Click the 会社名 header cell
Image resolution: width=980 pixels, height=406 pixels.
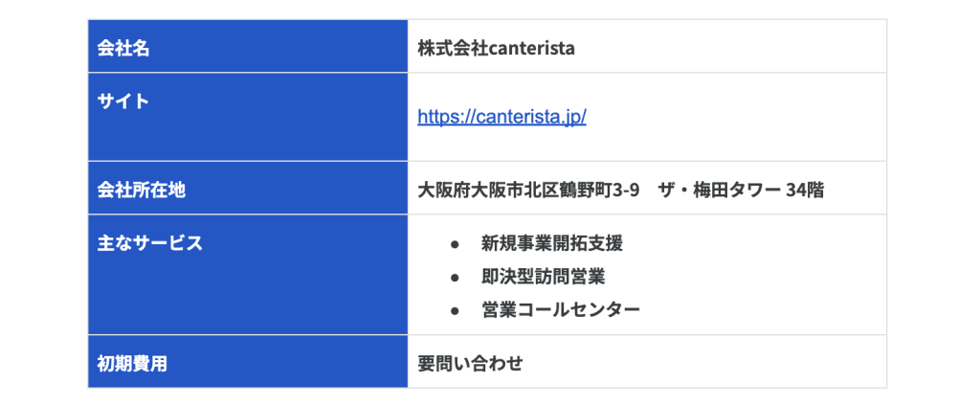coord(248,46)
